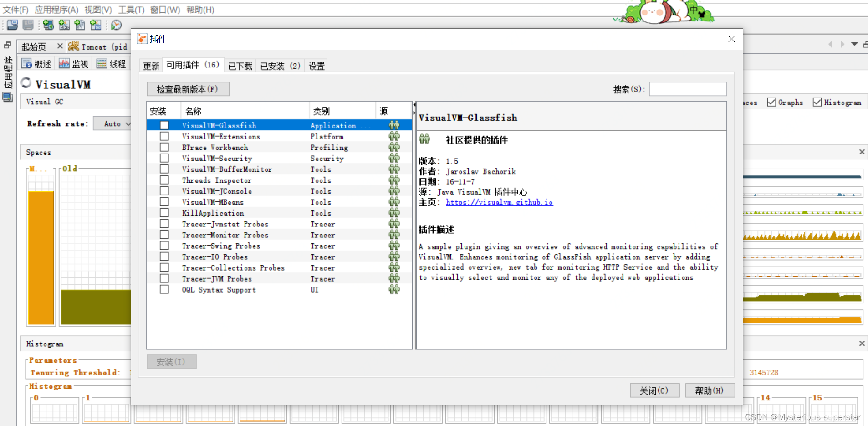Tick the BTrace Workbench checkbox
868x426 pixels.
click(164, 147)
